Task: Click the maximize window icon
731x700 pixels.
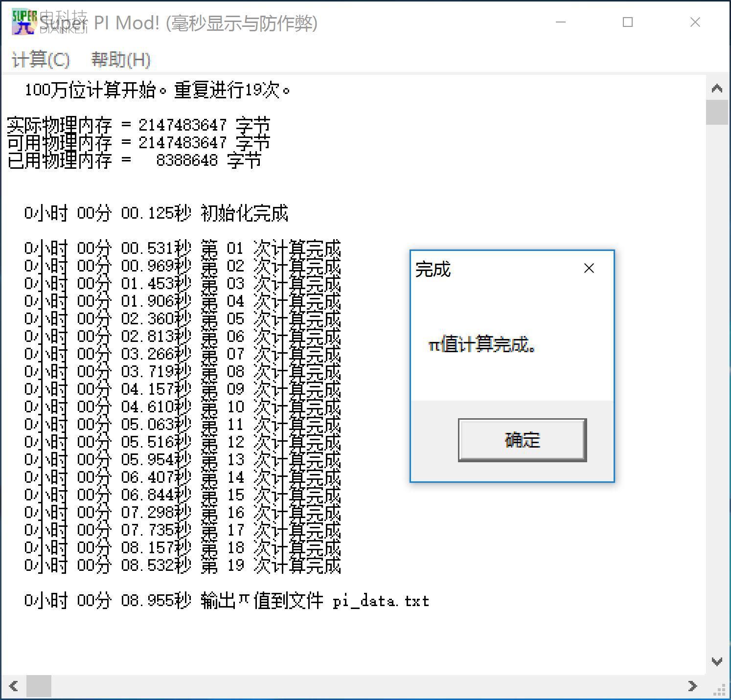Action: point(628,23)
